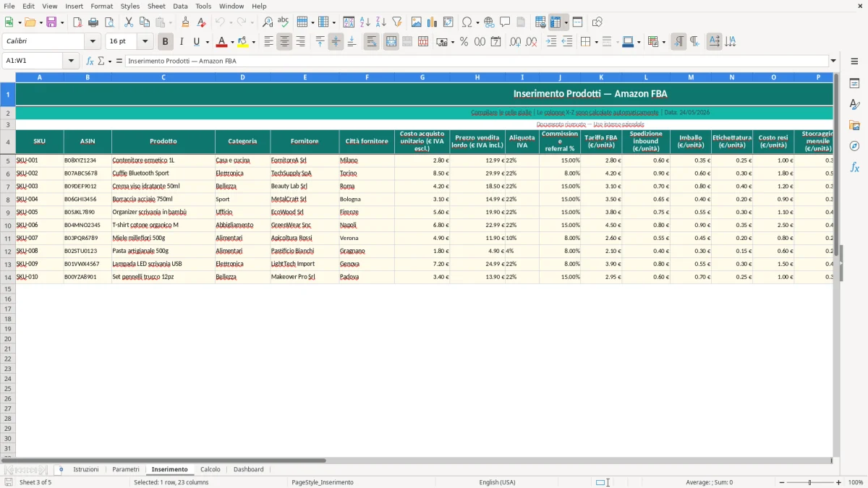The image size is (868, 488).
Task: Click the Select All corner button
Action: click(x=8, y=77)
